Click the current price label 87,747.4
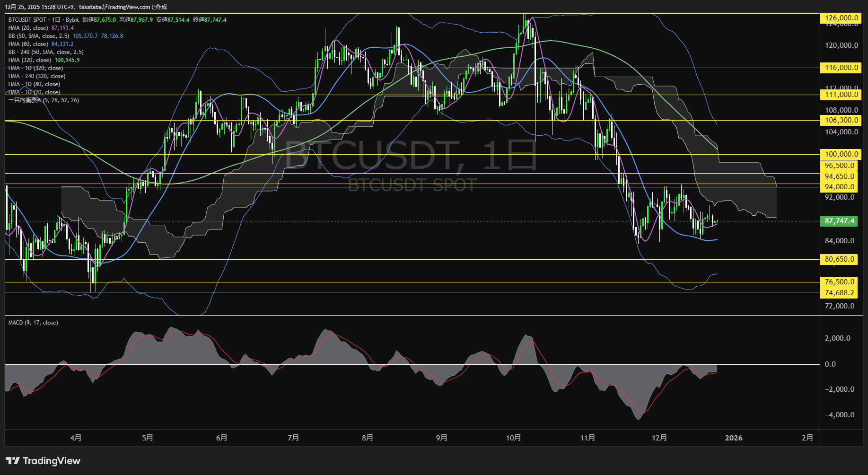The width and height of the screenshot is (868, 475). (x=840, y=221)
